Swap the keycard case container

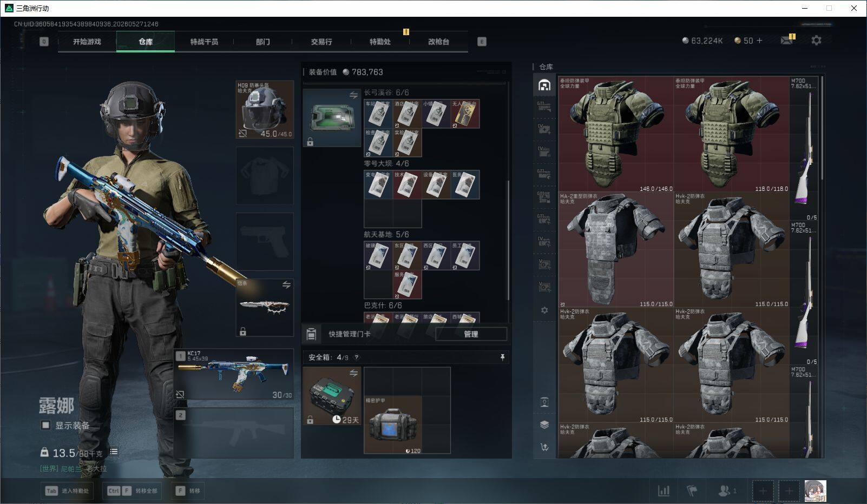click(x=353, y=95)
